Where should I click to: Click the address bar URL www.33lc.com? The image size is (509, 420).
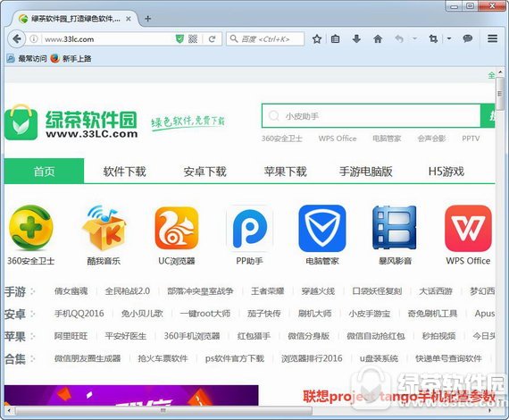(70, 39)
